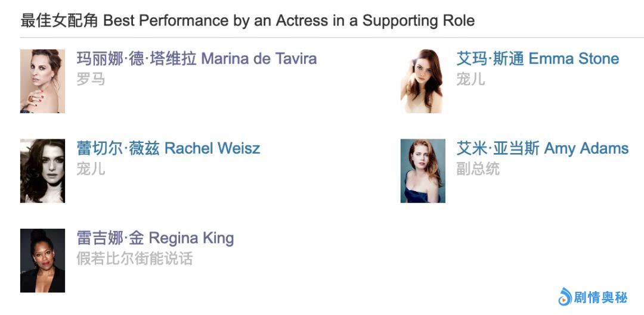Viewport: 644px width, 315px height.
Task: Click Regina King's portrait photo
Action: 42,261
